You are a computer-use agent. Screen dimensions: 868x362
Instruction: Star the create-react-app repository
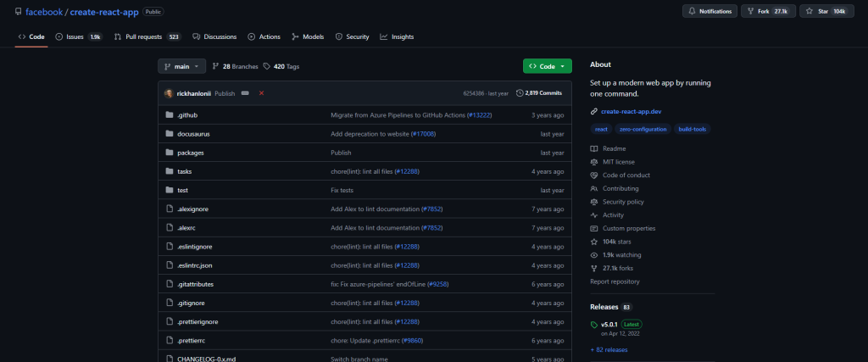(826, 11)
